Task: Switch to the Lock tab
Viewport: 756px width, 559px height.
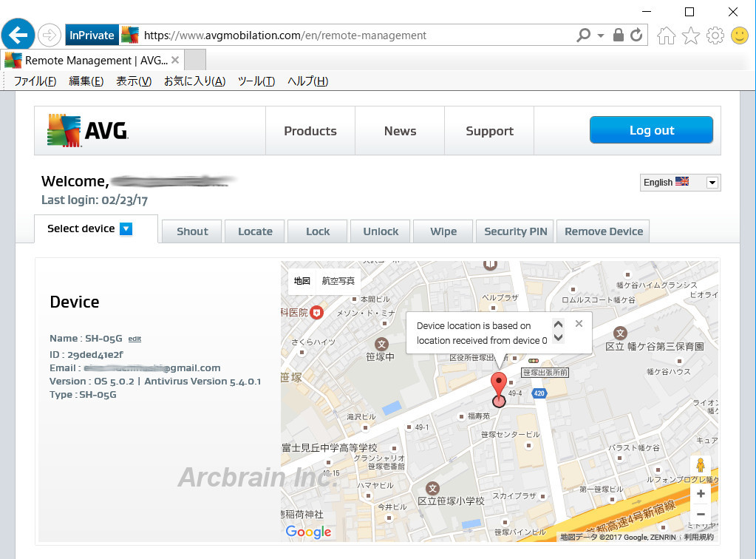Action: (318, 231)
